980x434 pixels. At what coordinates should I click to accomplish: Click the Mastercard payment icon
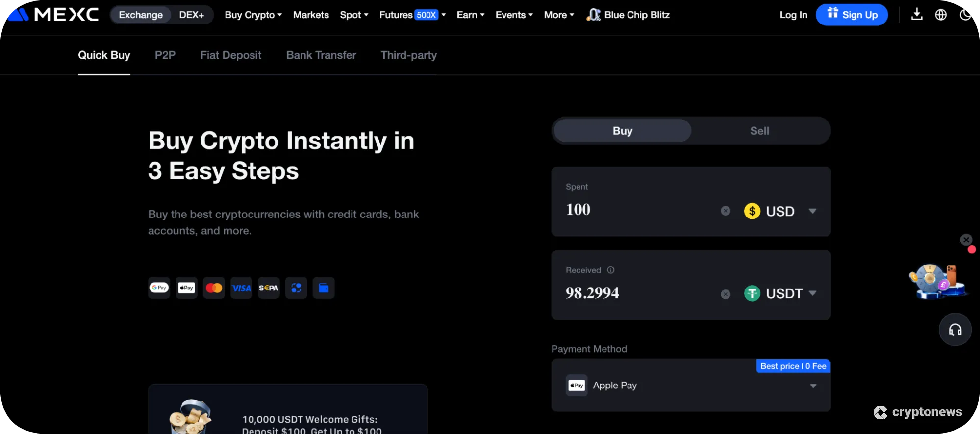(214, 288)
